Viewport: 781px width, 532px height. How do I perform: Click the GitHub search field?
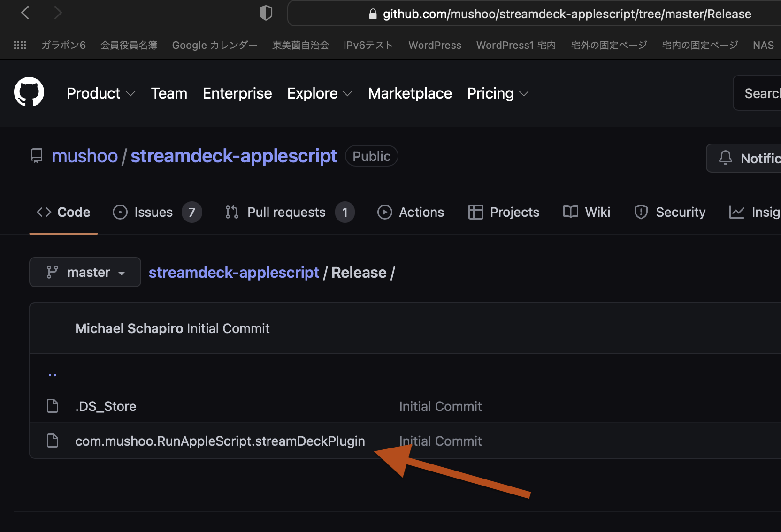point(760,93)
